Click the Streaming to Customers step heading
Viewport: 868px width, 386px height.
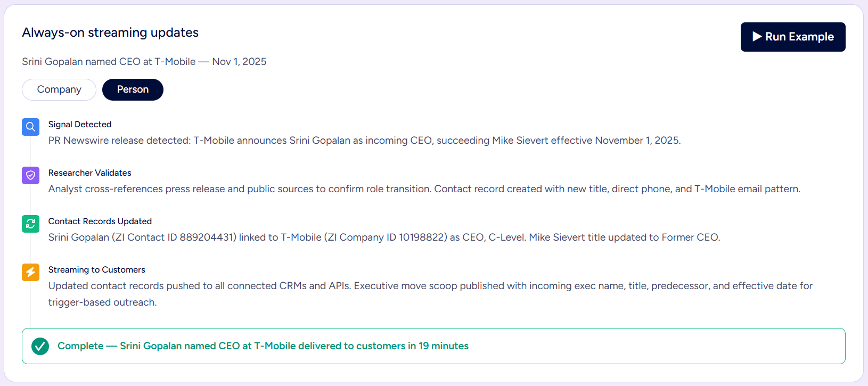point(96,269)
